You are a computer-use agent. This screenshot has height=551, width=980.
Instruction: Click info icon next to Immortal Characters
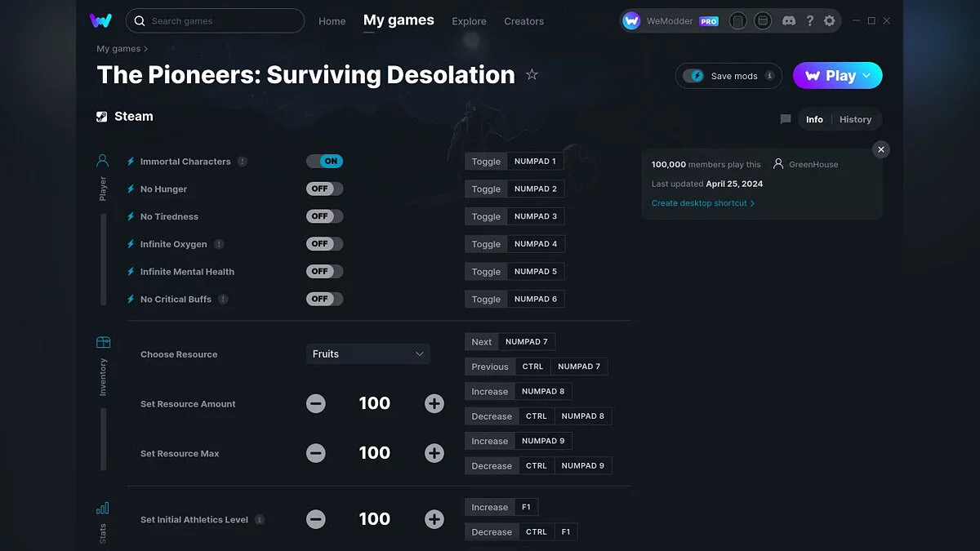[243, 162]
